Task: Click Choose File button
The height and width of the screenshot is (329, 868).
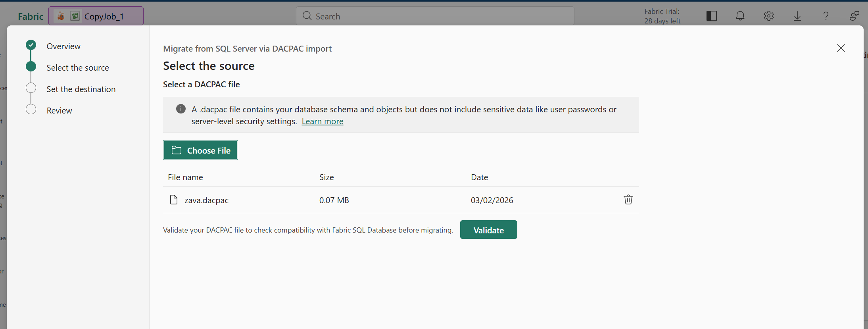Action: pyautogui.click(x=200, y=150)
